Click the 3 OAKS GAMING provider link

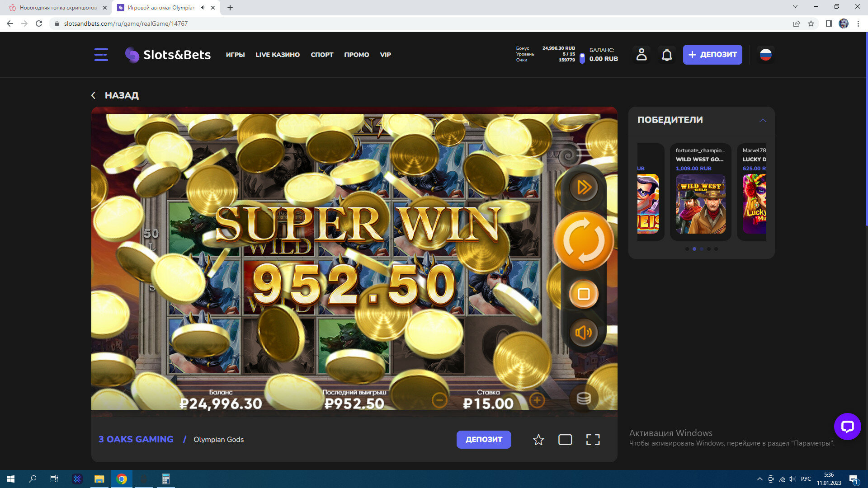[x=136, y=439]
